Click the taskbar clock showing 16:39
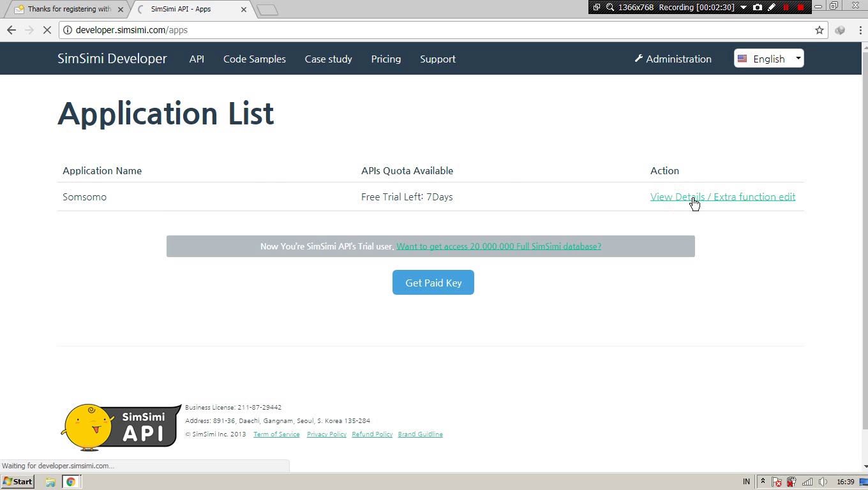This screenshot has width=868, height=490. 846,482
